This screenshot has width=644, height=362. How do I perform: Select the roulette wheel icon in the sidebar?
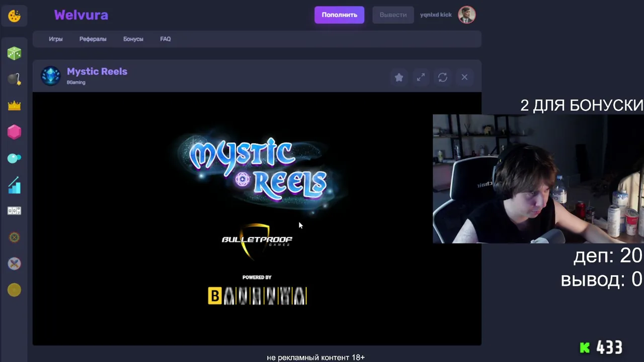pos(14,237)
